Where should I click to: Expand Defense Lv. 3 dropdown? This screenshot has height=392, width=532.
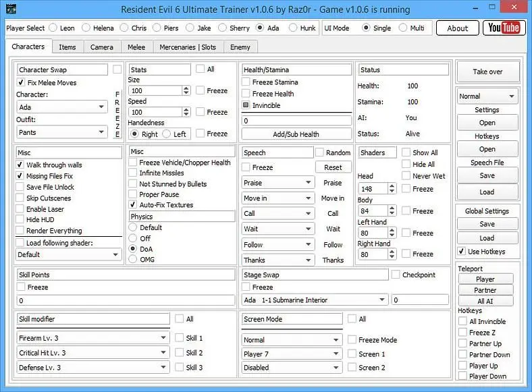click(x=93, y=368)
